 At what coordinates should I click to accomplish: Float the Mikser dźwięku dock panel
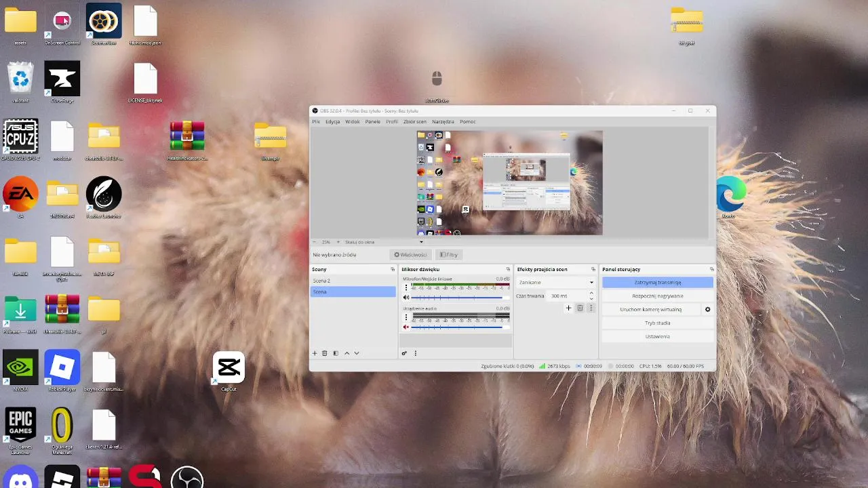(508, 270)
